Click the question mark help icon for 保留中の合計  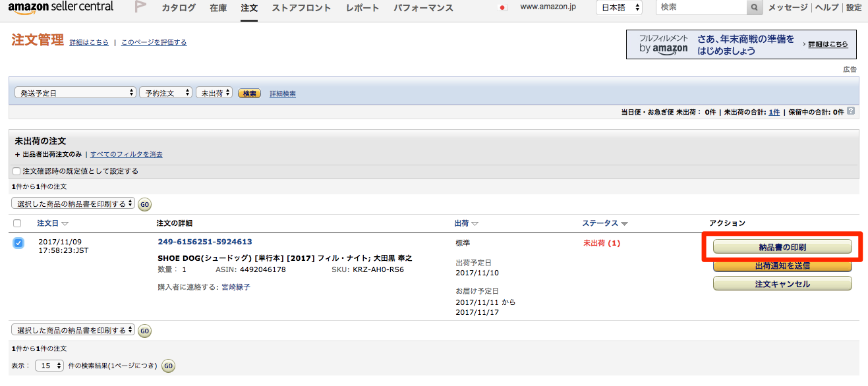[x=851, y=111]
